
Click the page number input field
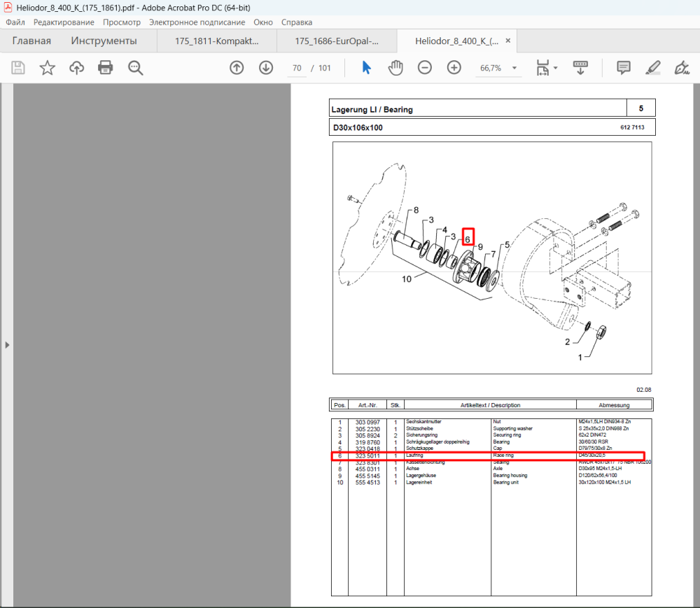[x=297, y=69]
